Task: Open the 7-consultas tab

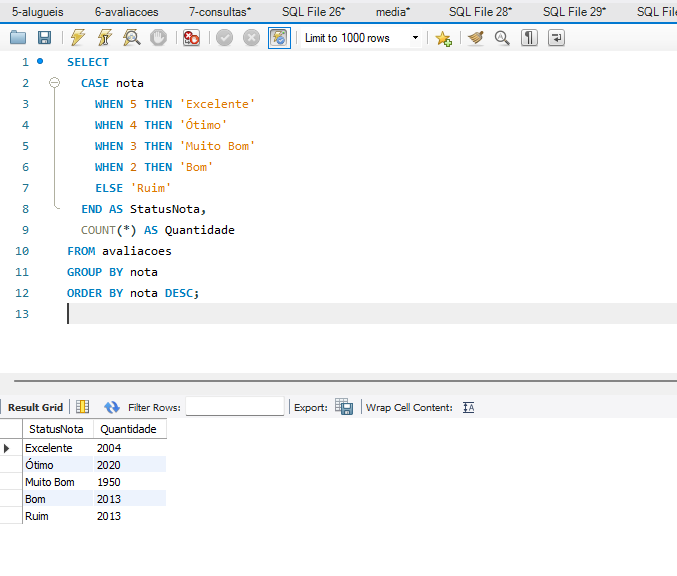Action: (220, 11)
